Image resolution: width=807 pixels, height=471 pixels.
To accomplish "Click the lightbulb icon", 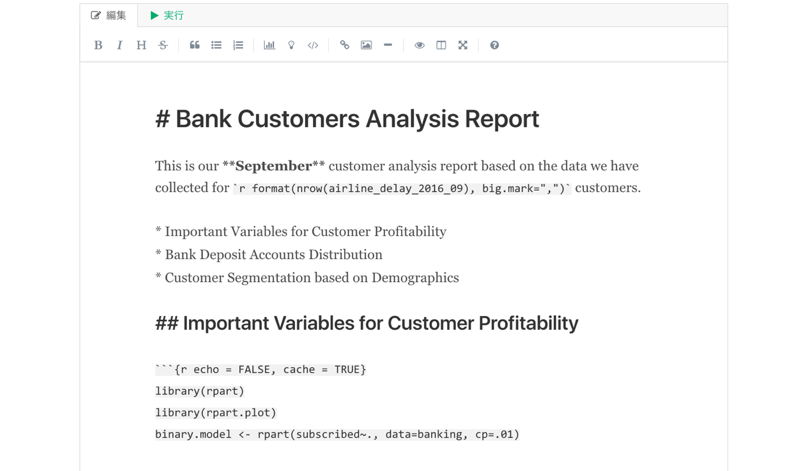I will (x=291, y=45).
